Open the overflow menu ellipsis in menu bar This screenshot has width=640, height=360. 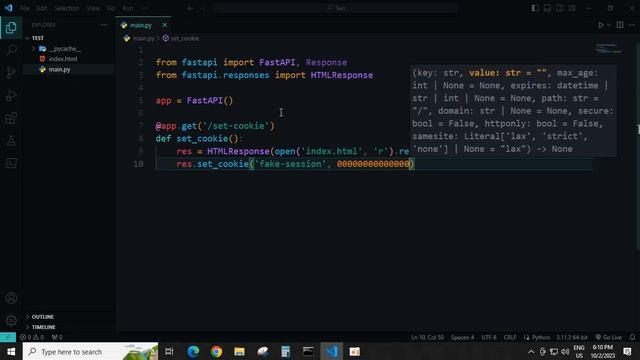coord(145,8)
